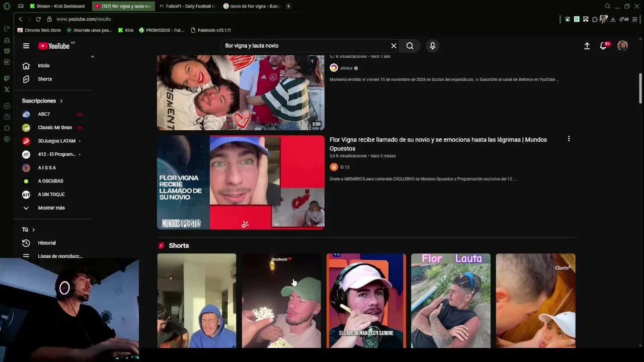644x362 pixels.
Task: Open A OSCURAS subscription
Action: pos(53,181)
